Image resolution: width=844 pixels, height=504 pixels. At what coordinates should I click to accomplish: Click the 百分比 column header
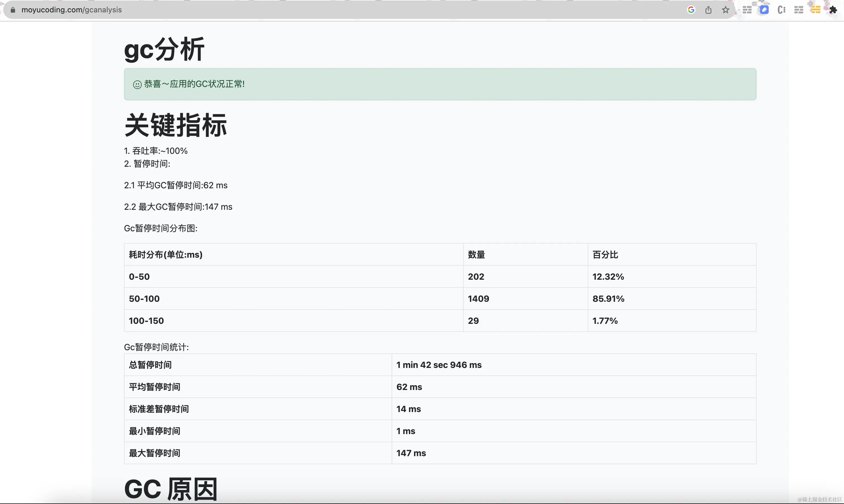(x=605, y=255)
